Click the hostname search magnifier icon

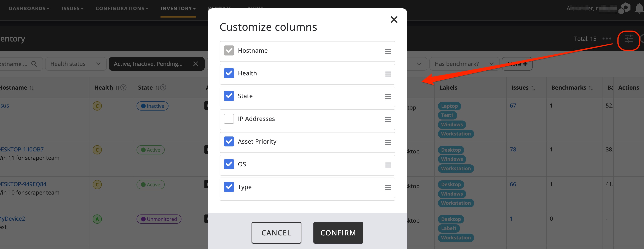[35, 64]
